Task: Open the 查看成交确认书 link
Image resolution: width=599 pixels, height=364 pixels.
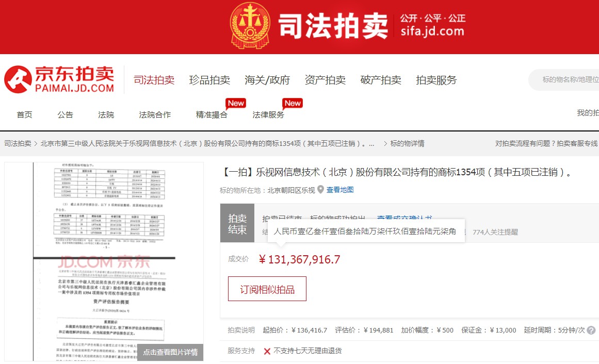Action: tap(404, 219)
